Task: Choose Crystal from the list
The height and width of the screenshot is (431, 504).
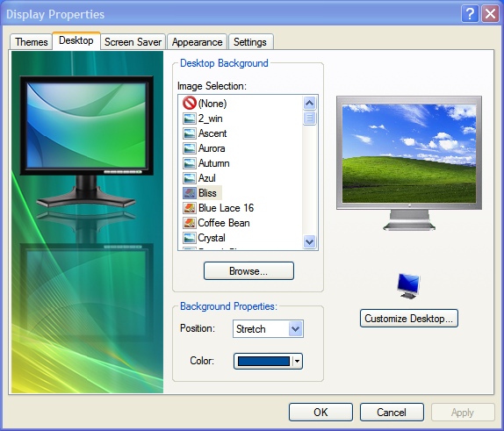Action: click(212, 238)
